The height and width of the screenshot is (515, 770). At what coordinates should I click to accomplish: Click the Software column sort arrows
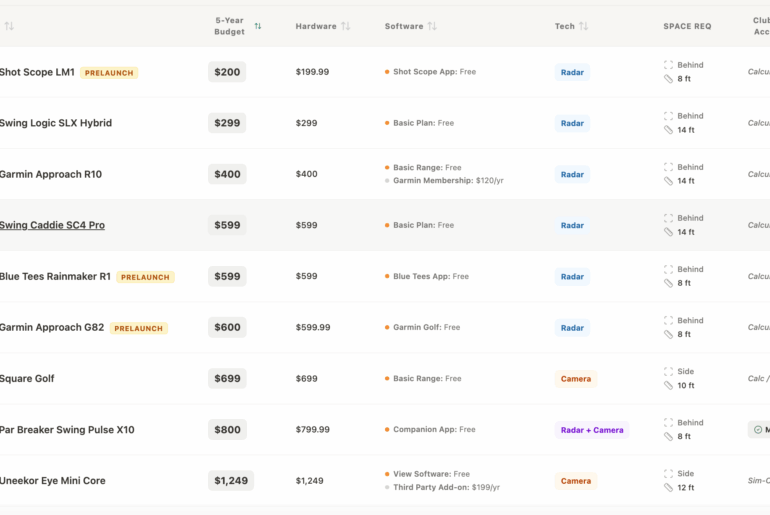tap(432, 26)
